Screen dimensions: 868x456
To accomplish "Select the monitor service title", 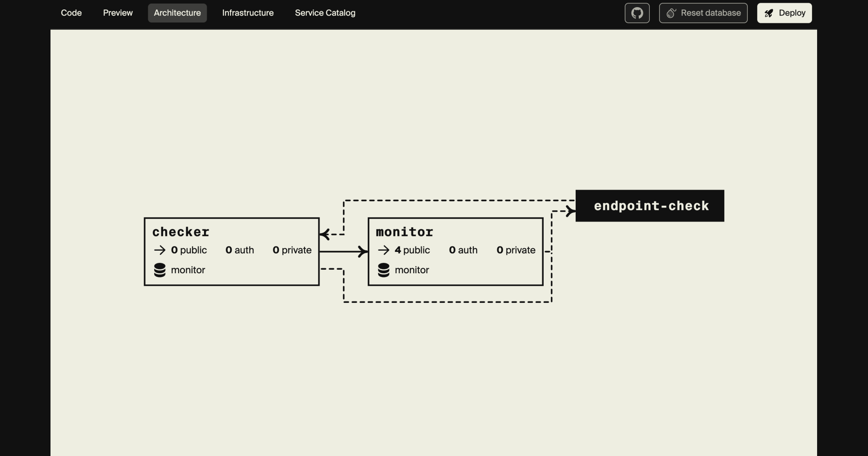I will 404,232.
